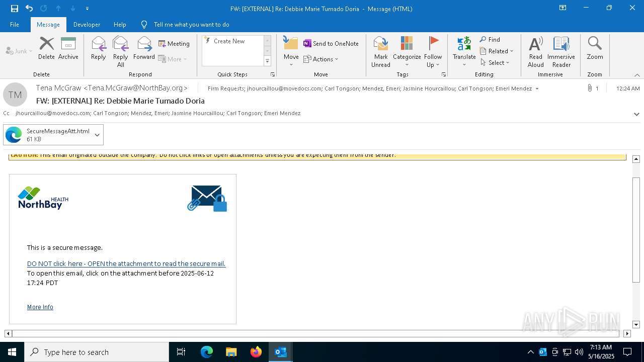The width and height of the screenshot is (644, 362).
Task: Switch to the Message tab
Action: tap(48, 24)
